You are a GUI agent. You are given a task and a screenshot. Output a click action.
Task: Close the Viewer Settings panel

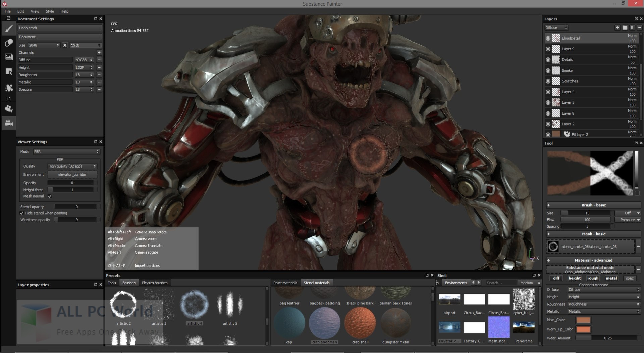coord(101,142)
